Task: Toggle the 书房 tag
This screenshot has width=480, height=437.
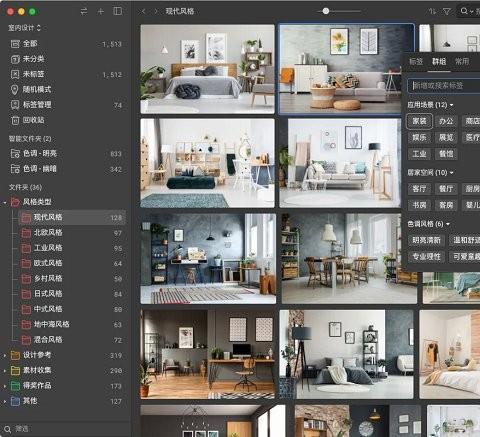Action: [419, 205]
